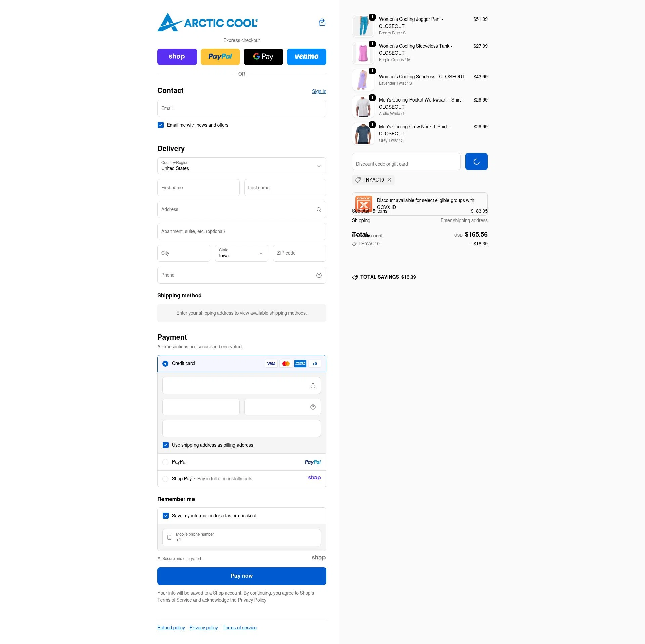
Task: Open the Country/Region dropdown
Action: [x=242, y=166]
